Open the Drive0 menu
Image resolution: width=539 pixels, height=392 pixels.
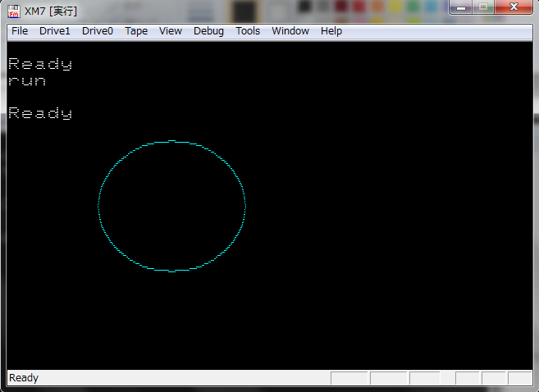tap(98, 31)
